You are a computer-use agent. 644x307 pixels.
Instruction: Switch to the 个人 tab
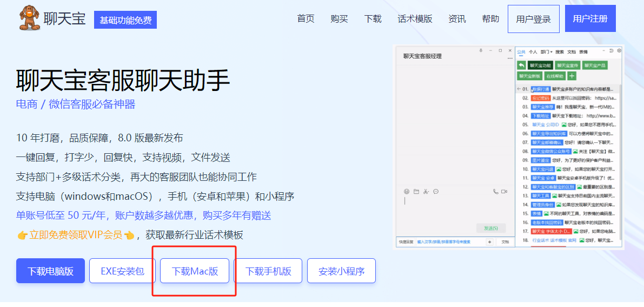click(533, 52)
